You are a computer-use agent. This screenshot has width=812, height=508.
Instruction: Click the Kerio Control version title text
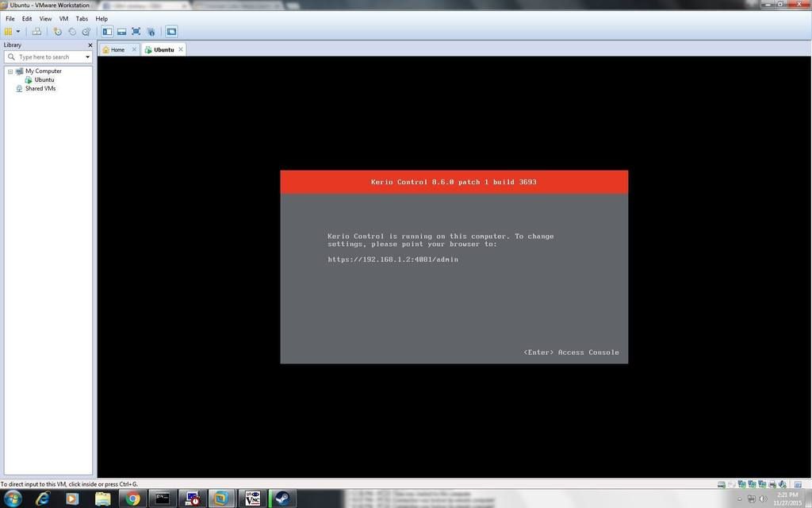(x=454, y=182)
